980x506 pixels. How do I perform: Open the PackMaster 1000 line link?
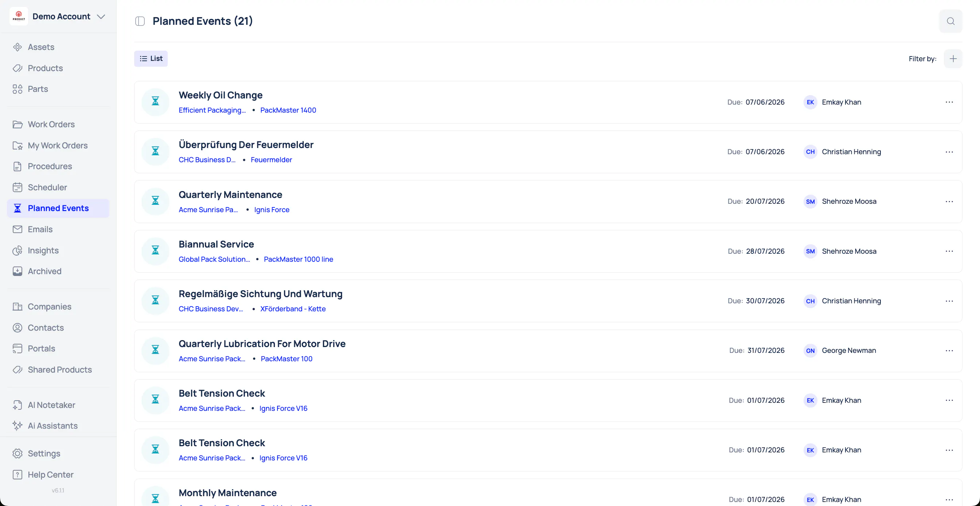tap(298, 259)
